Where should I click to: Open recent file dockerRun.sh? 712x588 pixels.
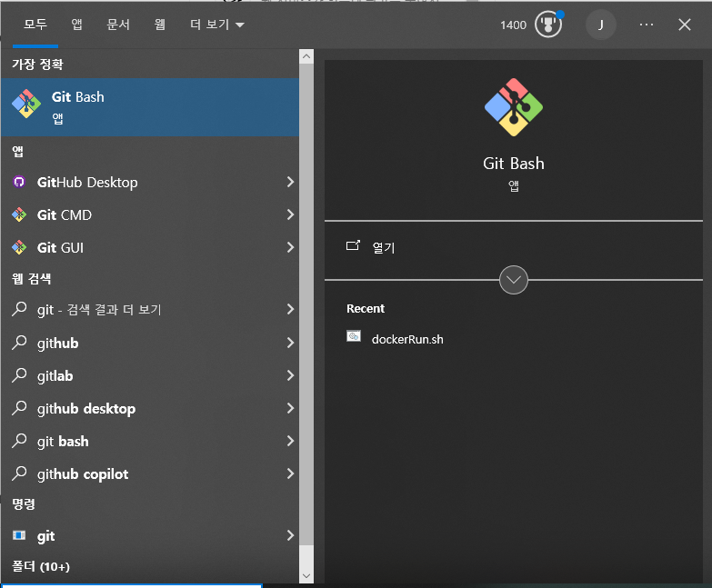point(407,339)
